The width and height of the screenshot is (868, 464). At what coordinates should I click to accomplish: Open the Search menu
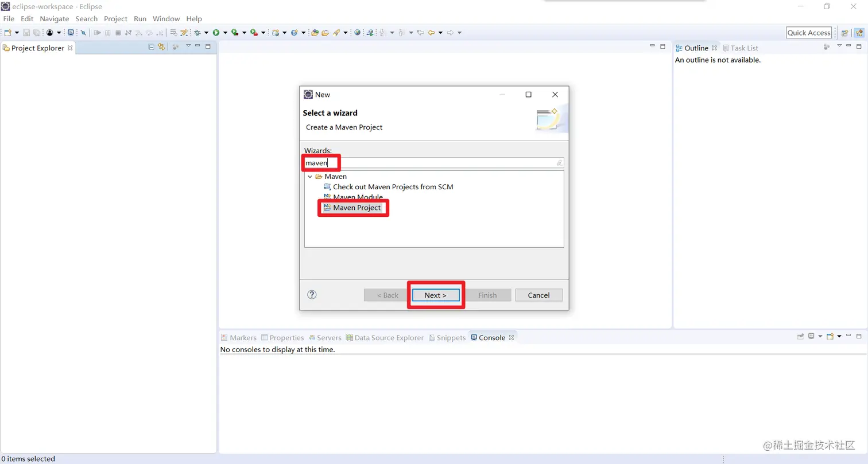click(x=87, y=19)
